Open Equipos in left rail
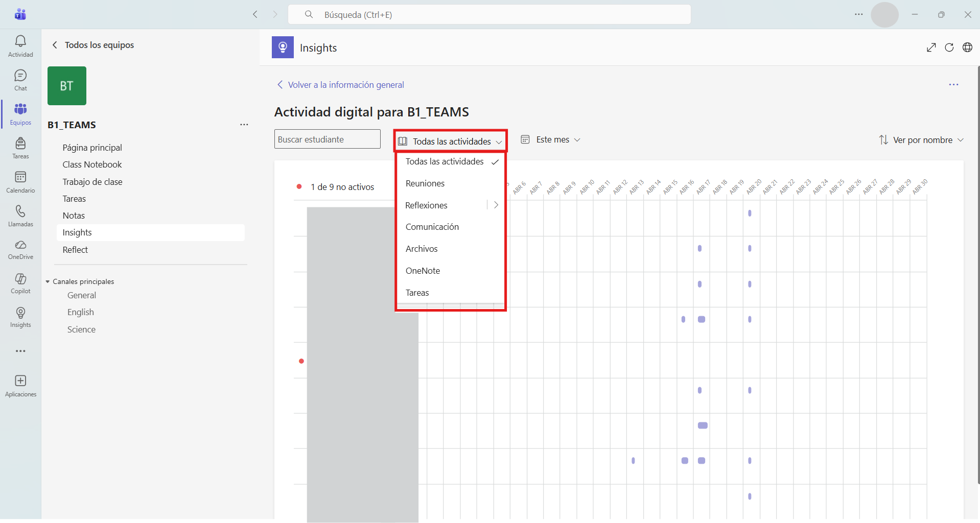980x523 pixels. 20,114
